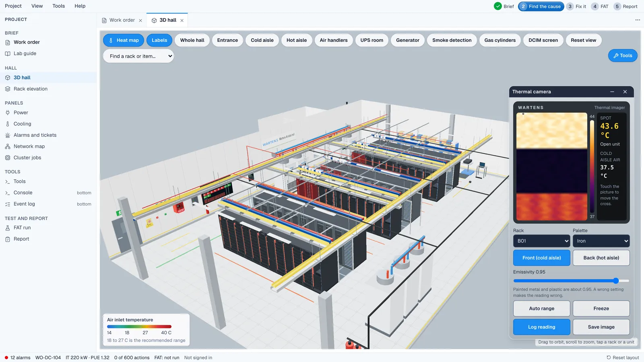Click the thermal camera picture
The image size is (644, 362).
pos(551,167)
